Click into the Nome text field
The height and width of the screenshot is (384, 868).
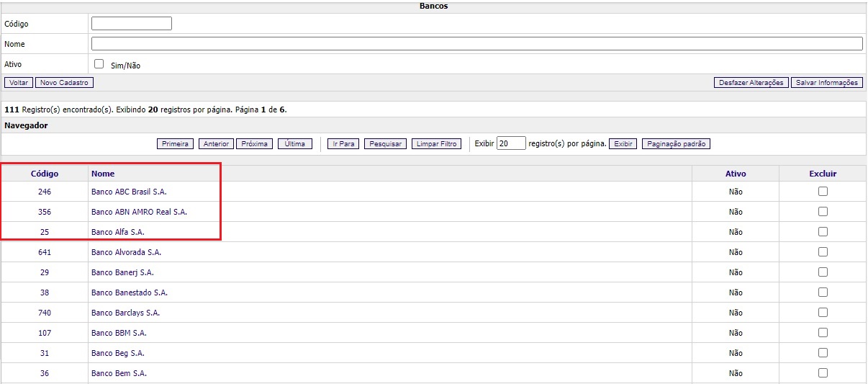pos(476,44)
